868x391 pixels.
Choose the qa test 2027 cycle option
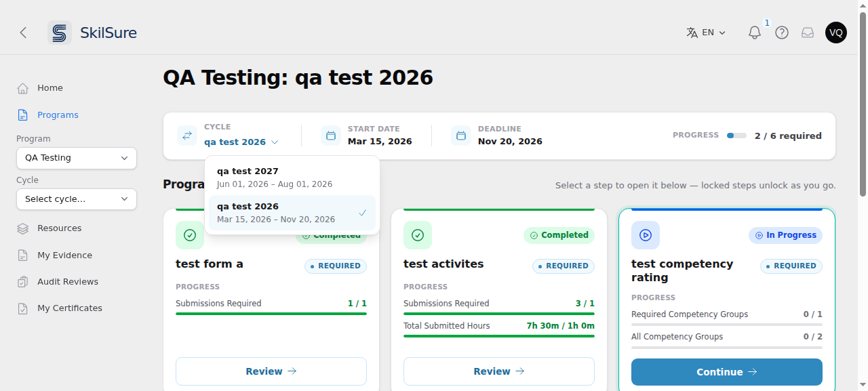point(292,178)
